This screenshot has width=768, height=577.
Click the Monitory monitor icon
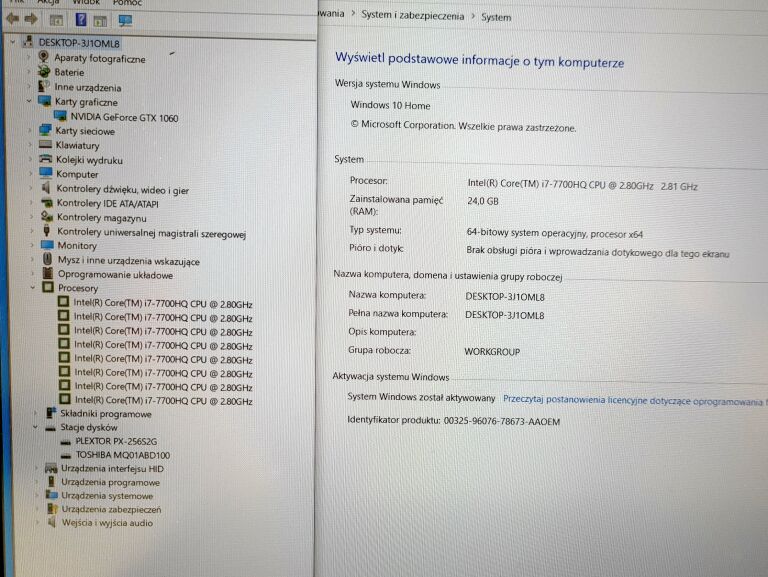[48, 244]
